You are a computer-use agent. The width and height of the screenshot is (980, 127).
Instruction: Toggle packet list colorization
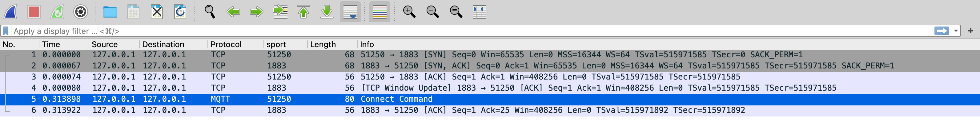pyautogui.click(x=380, y=12)
